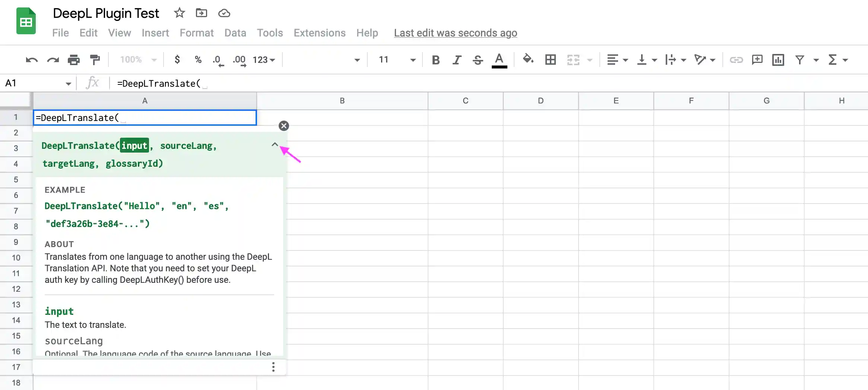
Task: Click the Insert chart icon
Action: [778, 60]
